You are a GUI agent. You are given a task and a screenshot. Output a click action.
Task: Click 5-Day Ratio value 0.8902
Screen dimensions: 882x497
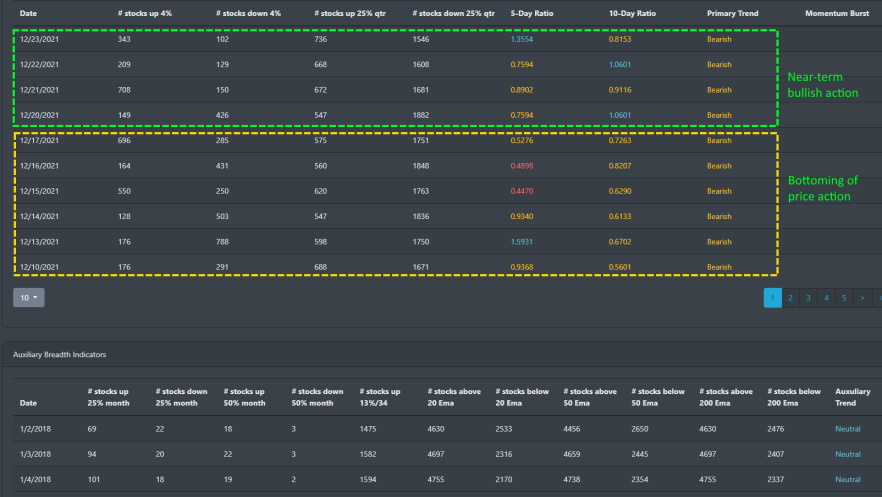point(521,89)
